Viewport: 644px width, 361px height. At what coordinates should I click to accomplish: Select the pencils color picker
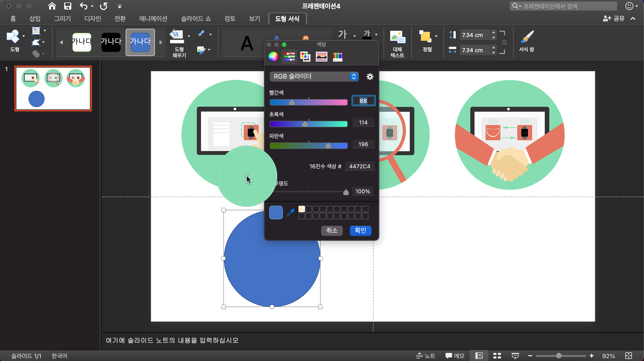(337, 56)
